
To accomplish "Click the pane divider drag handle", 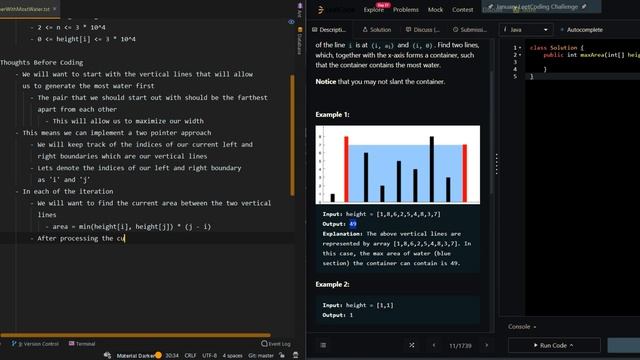I will point(496,164).
